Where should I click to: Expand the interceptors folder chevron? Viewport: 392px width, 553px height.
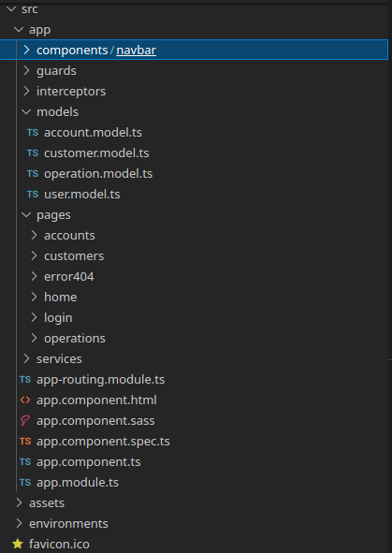coord(26,91)
